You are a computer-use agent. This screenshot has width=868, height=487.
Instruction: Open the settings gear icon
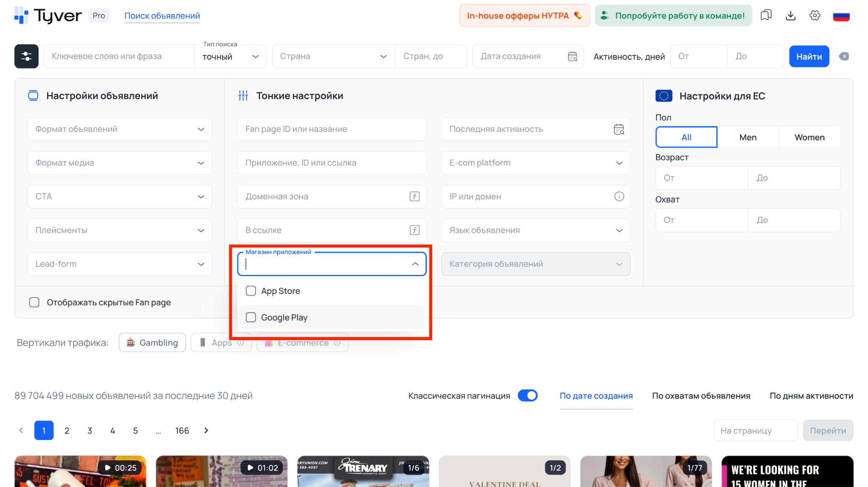pos(815,15)
